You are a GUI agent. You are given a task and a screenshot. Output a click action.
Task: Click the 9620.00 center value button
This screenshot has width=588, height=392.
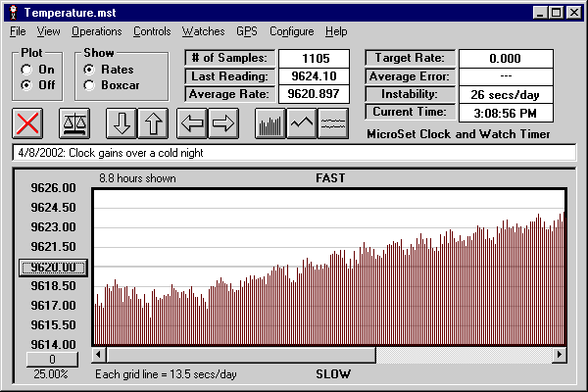pyautogui.click(x=53, y=268)
